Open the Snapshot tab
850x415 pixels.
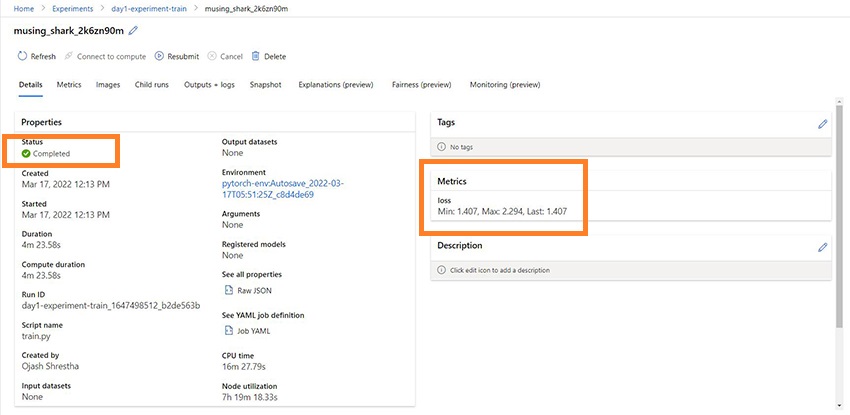[265, 85]
